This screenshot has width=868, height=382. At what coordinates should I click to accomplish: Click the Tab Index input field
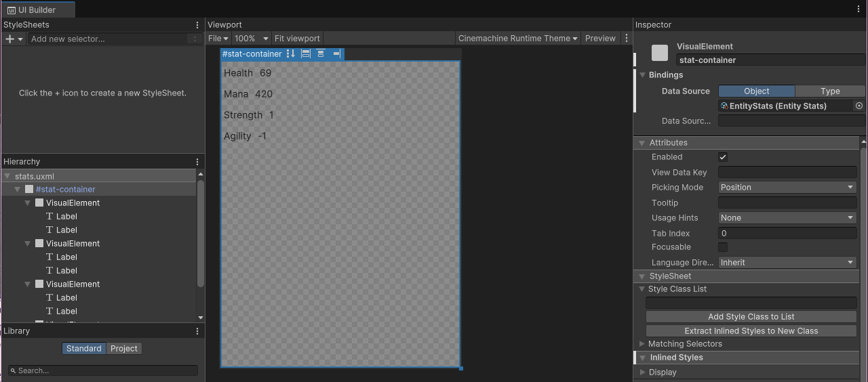tap(787, 233)
